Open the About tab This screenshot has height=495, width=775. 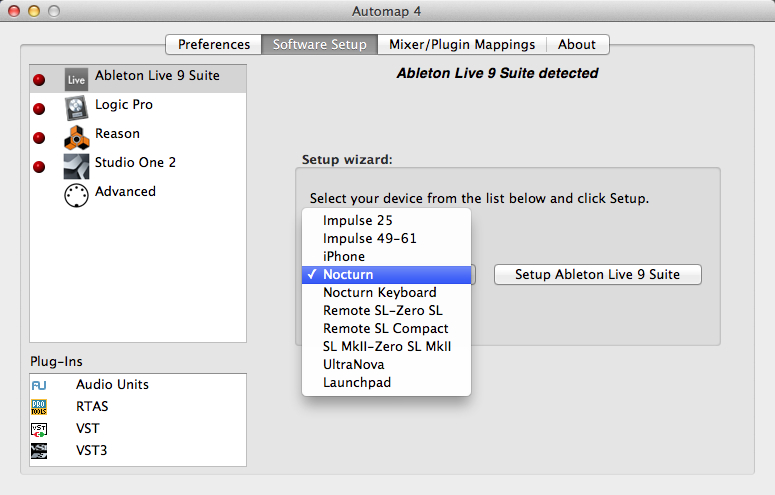pos(577,45)
